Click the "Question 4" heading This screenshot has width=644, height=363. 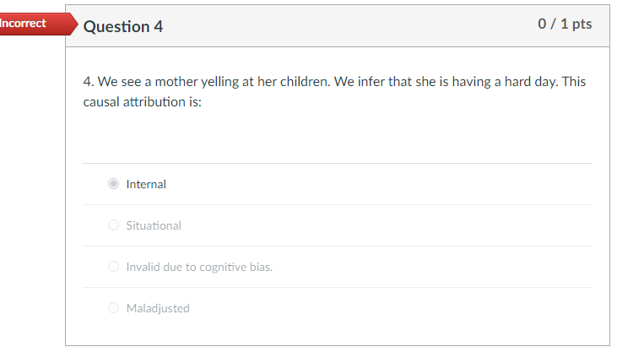123,26
